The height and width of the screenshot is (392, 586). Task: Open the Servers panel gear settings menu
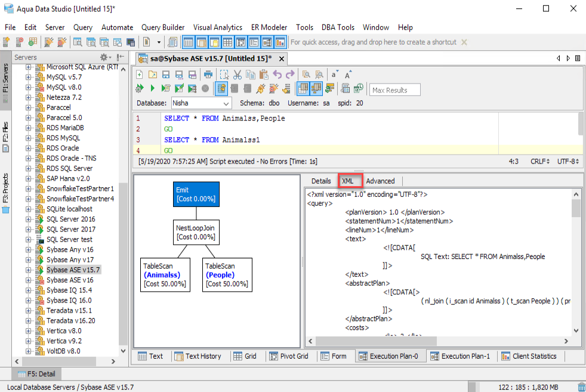(x=104, y=57)
